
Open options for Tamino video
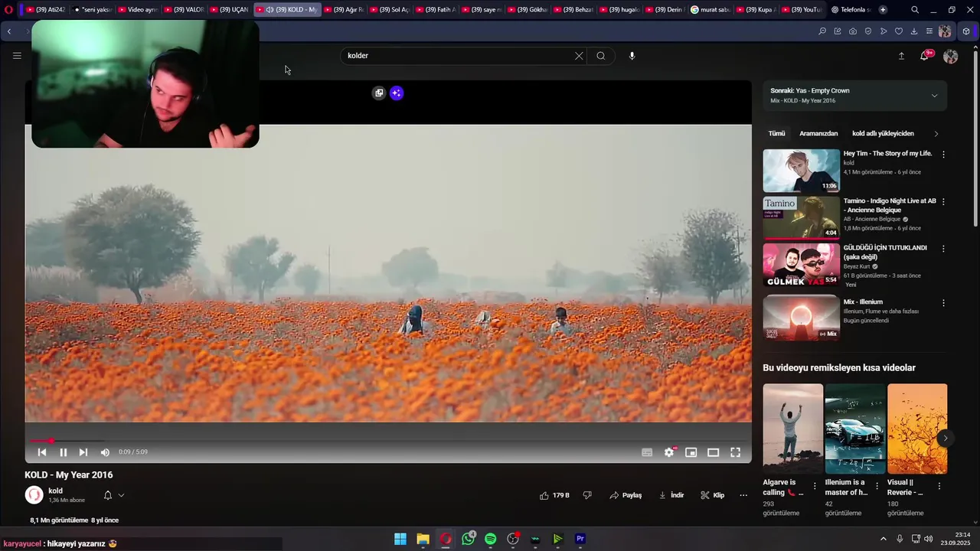[943, 201]
